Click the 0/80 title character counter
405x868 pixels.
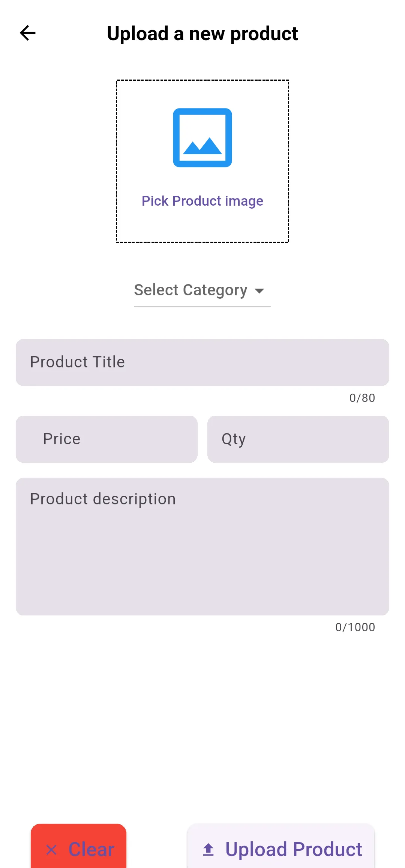[362, 398]
